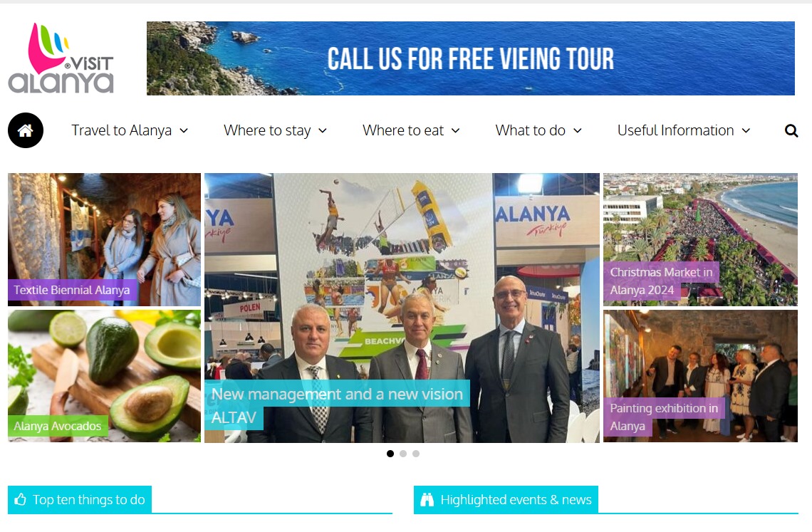This screenshot has width=812, height=532.
Task: Open New management and a new vision ALTAV
Action: click(337, 405)
